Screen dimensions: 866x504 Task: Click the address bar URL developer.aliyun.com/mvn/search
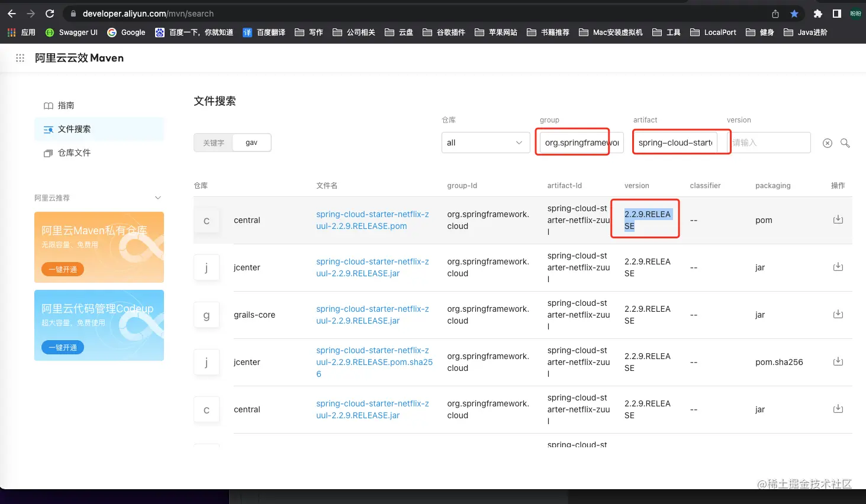[x=148, y=14]
